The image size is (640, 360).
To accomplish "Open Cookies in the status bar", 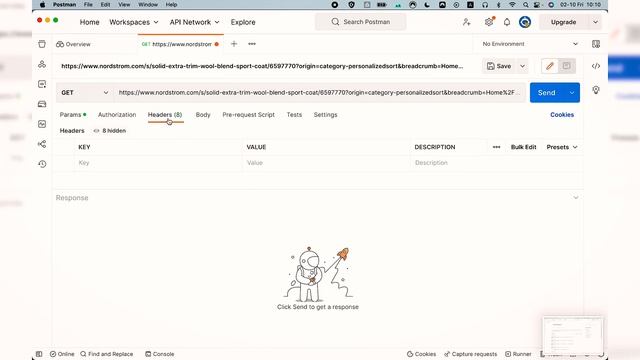I will pos(421,354).
